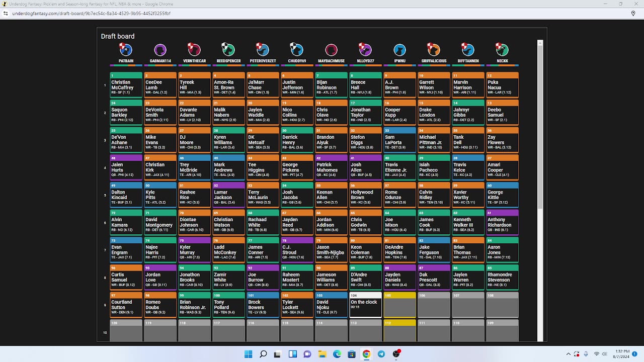Click the NLLOYD27 username label
This screenshot has height=362, width=644.
(365, 61)
